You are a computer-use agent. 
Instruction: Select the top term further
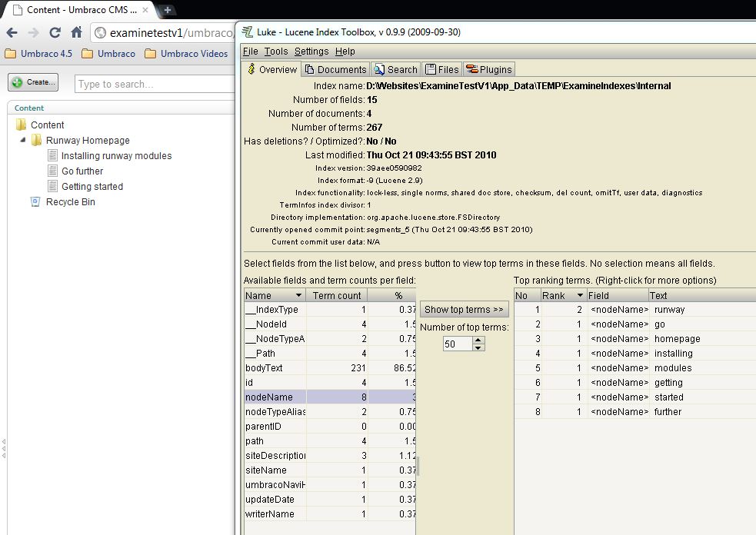click(x=635, y=411)
